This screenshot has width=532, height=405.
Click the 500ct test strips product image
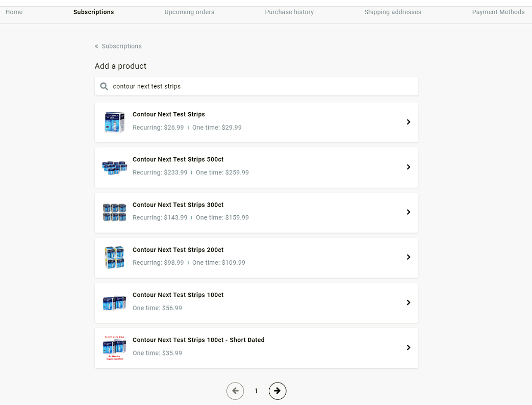114,167
